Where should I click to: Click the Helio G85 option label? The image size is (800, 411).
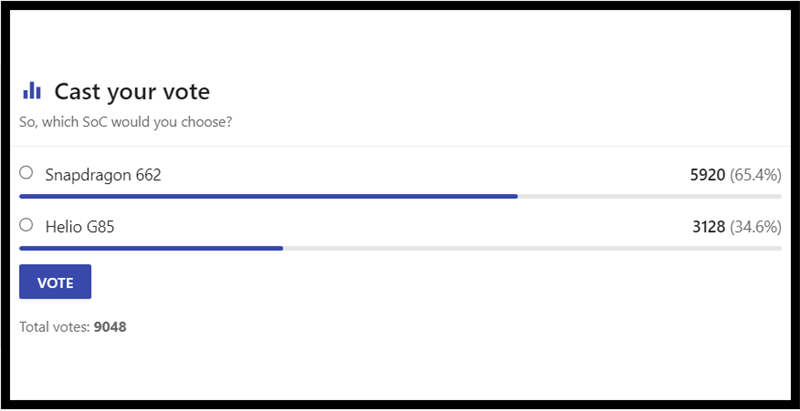(80, 227)
